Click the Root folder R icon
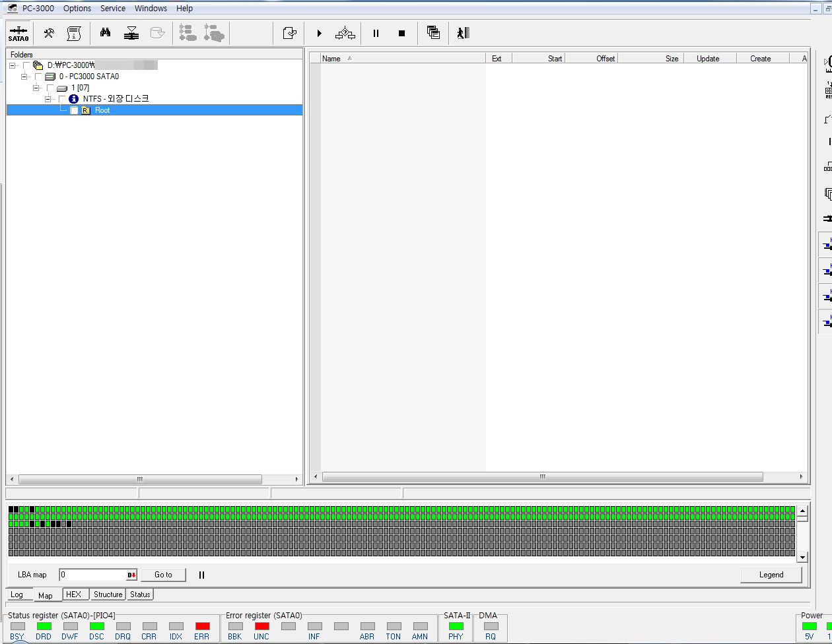 (x=86, y=110)
